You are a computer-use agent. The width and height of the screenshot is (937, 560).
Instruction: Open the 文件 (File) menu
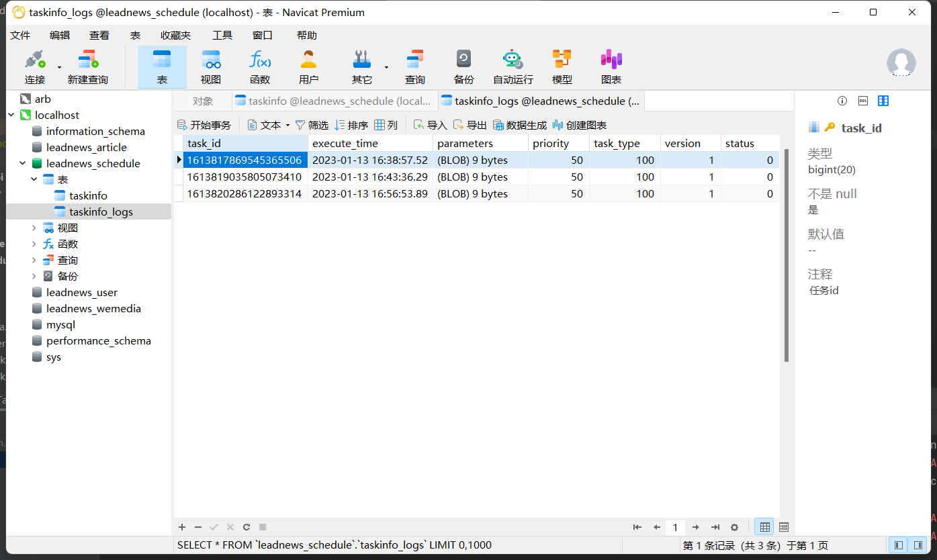[20, 35]
